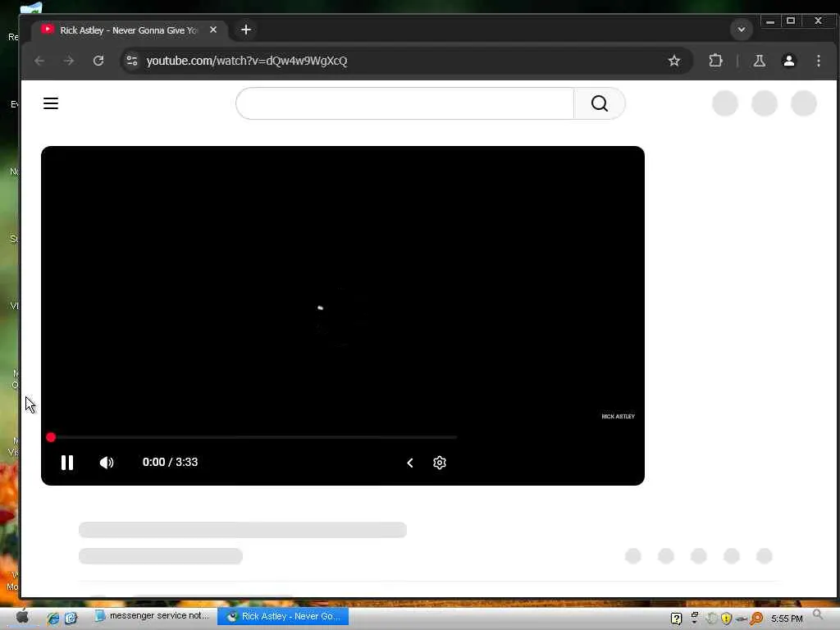Open the Chrome Labs flask icon
The width and height of the screenshot is (840, 630).
[759, 61]
